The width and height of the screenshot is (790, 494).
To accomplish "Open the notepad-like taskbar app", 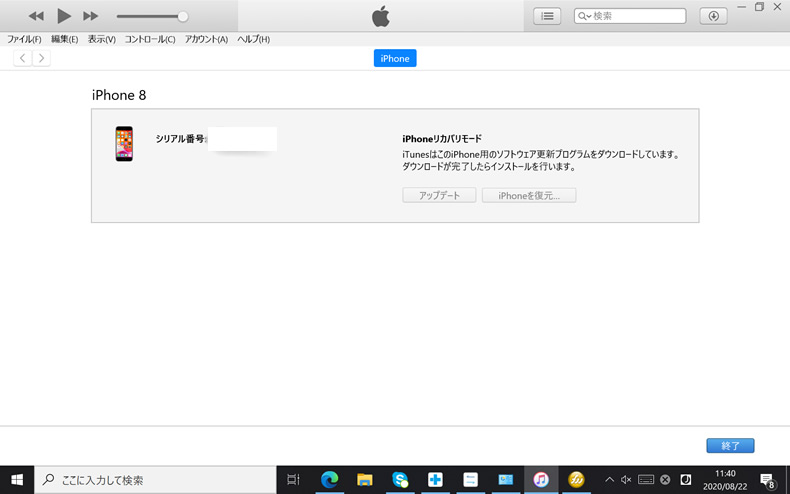I will [471, 480].
